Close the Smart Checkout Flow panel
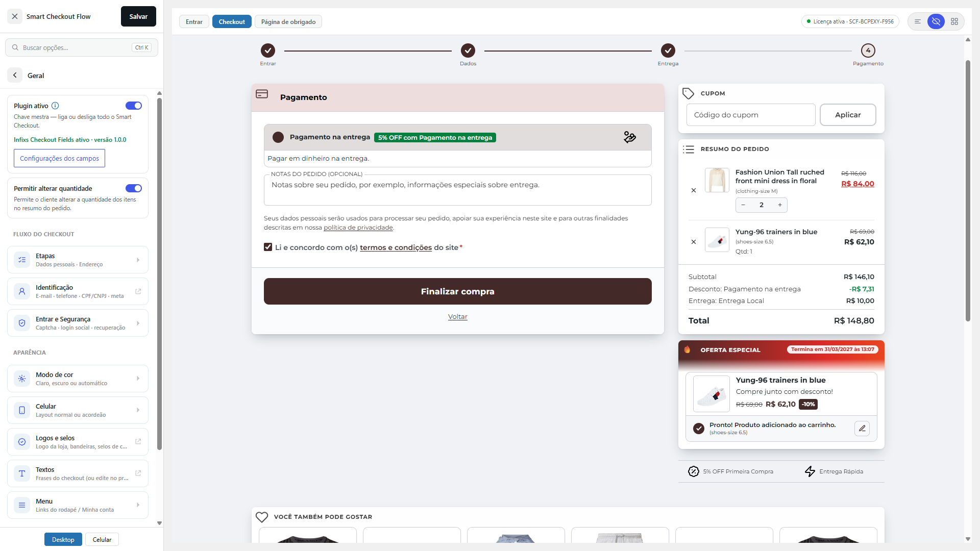The image size is (980, 551). [x=15, y=16]
